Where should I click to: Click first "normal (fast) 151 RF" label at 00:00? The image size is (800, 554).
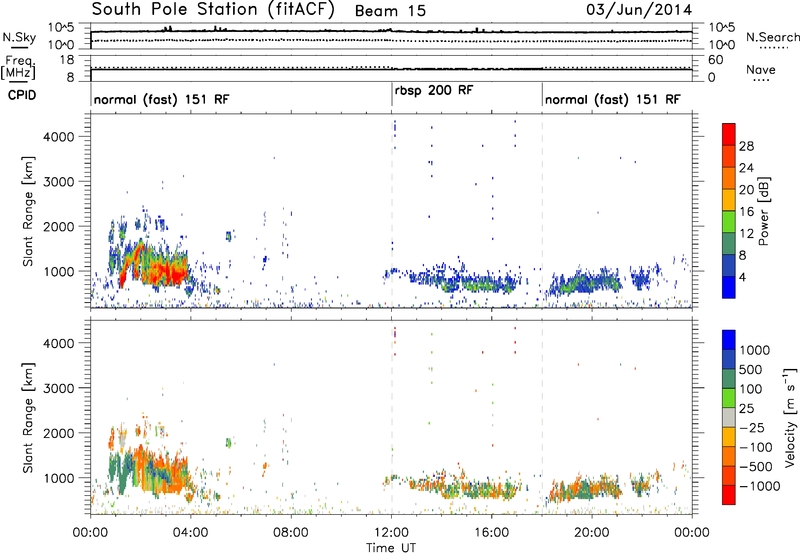tap(162, 99)
